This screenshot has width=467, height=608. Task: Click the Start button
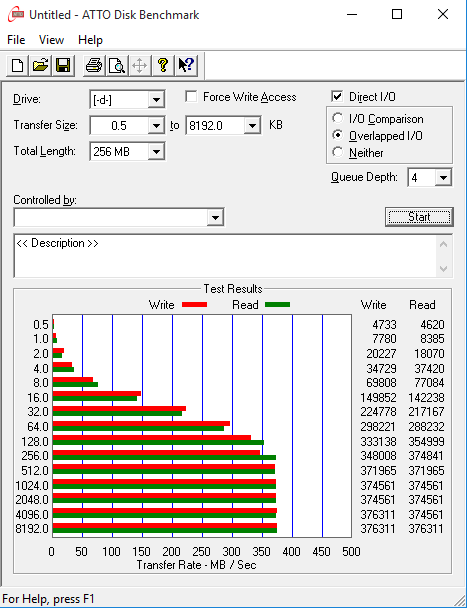(x=419, y=217)
